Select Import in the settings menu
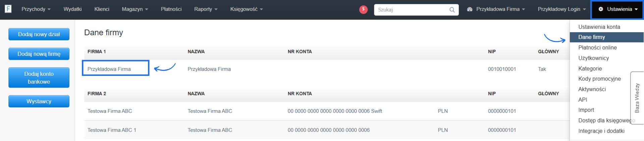 [x=586, y=110]
